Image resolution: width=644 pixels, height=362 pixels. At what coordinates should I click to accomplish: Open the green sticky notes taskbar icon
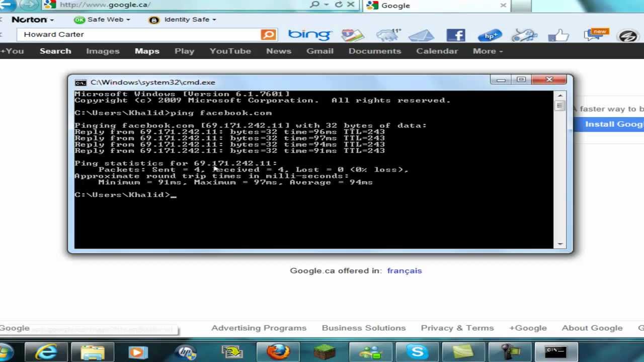point(463,351)
